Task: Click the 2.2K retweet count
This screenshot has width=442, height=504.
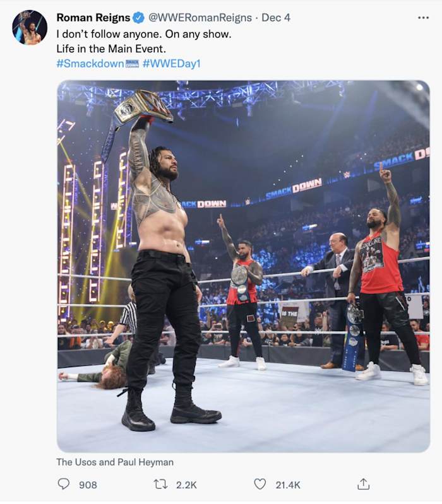Action: coord(186,484)
